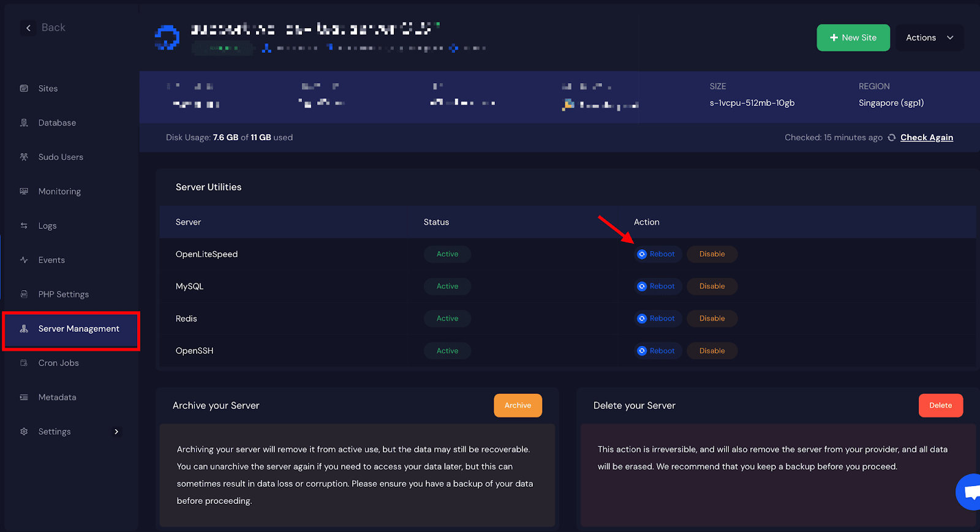Viewport: 980px width, 532px height.
Task: Click the Monitoring sidebar icon
Action: (x=24, y=191)
